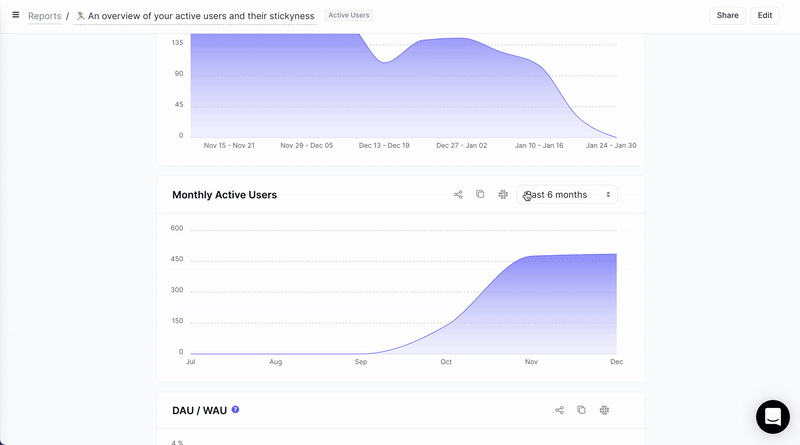Image resolution: width=800 pixels, height=445 pixels.
Task: Click the copy icon on Monthly Active Users
Action: tap(480, 194)
